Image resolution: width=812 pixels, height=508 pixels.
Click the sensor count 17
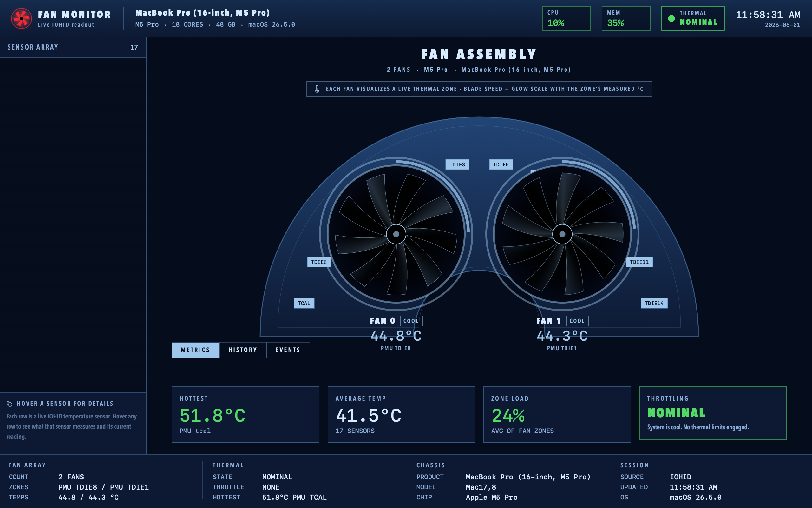134,47
